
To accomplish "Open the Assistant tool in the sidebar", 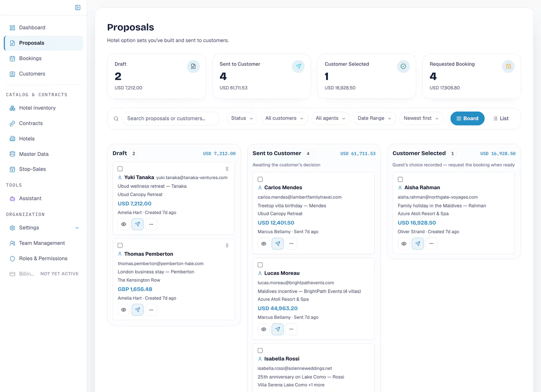I will click(x=43, y=198).
